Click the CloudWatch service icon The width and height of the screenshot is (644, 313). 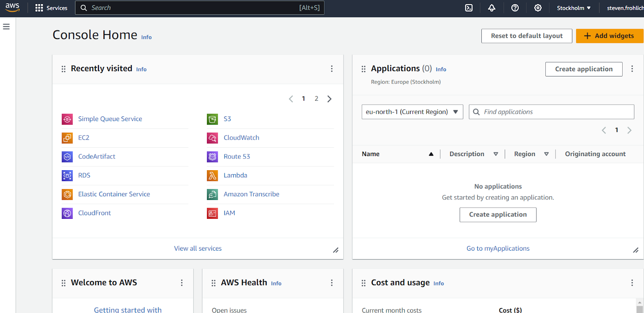click(213, 138)
